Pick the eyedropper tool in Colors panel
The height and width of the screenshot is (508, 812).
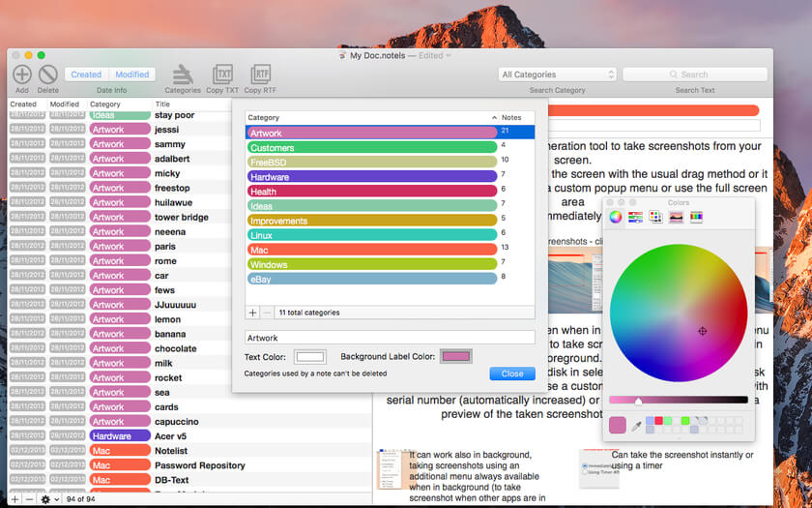[x=636, y=425]
